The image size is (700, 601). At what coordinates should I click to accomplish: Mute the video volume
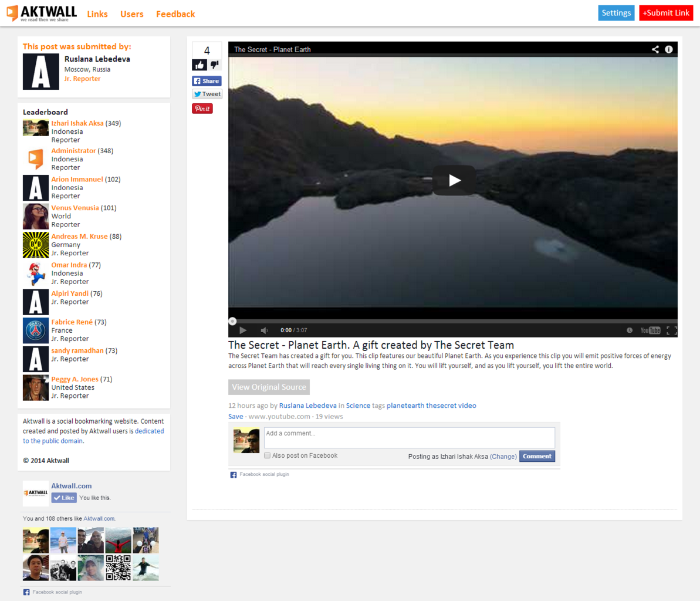(264, 330)
